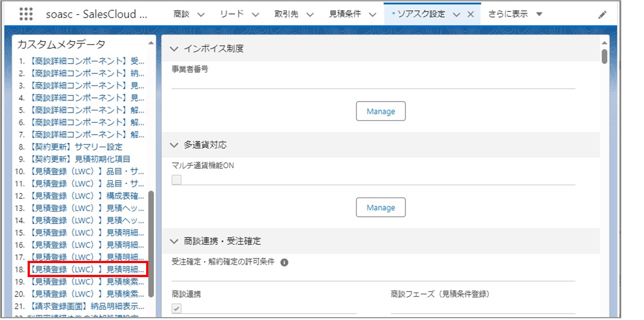Screen dimensions: 644x320
Task: Switch to the リード tab
Action: (232, 14)
